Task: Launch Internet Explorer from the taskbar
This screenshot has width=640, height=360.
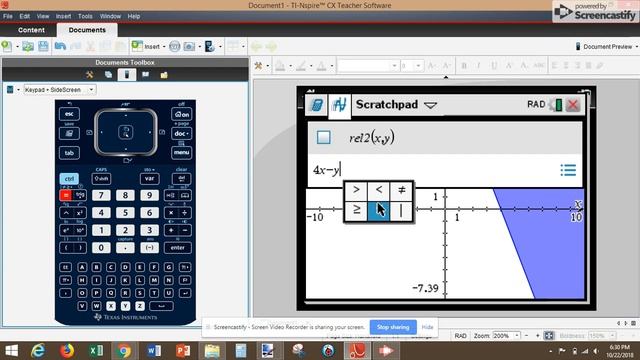Action: [38, 351]
